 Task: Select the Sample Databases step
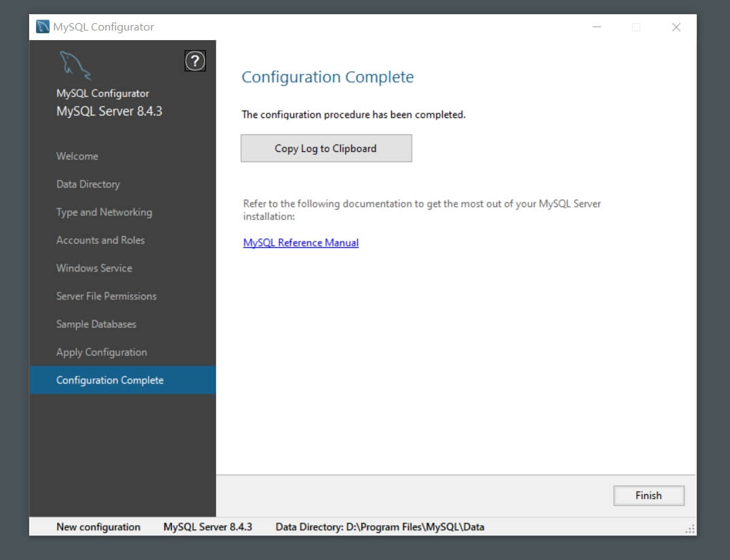(96, 324)
